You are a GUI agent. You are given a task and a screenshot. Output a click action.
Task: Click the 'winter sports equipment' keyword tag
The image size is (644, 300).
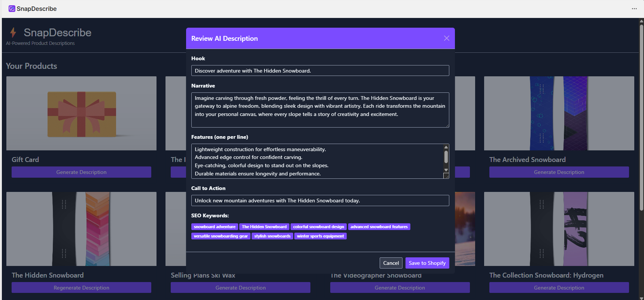point(320,236)
